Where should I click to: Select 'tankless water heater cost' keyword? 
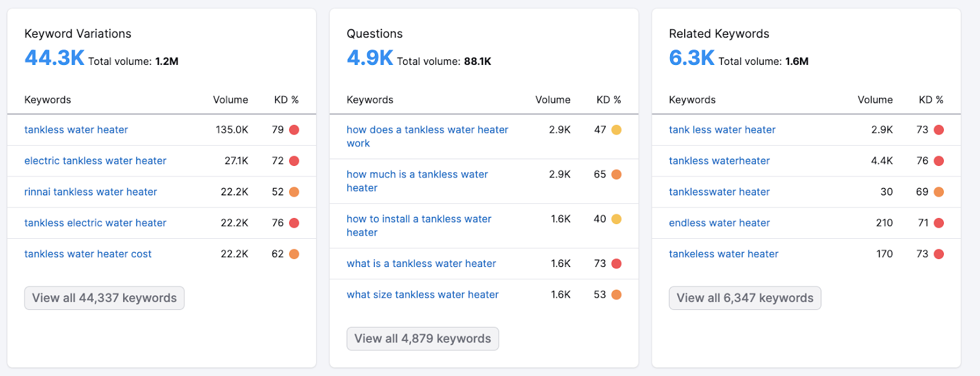coord(88,254)
